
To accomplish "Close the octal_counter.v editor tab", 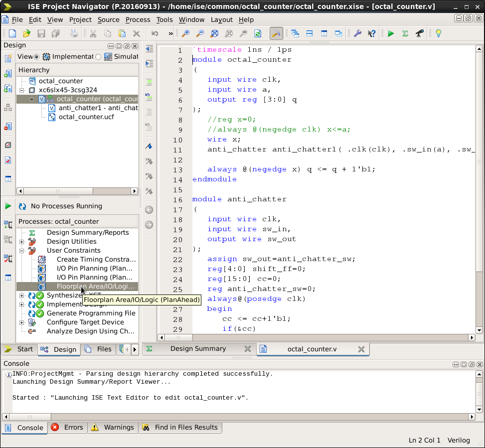I will pos(361,349).
